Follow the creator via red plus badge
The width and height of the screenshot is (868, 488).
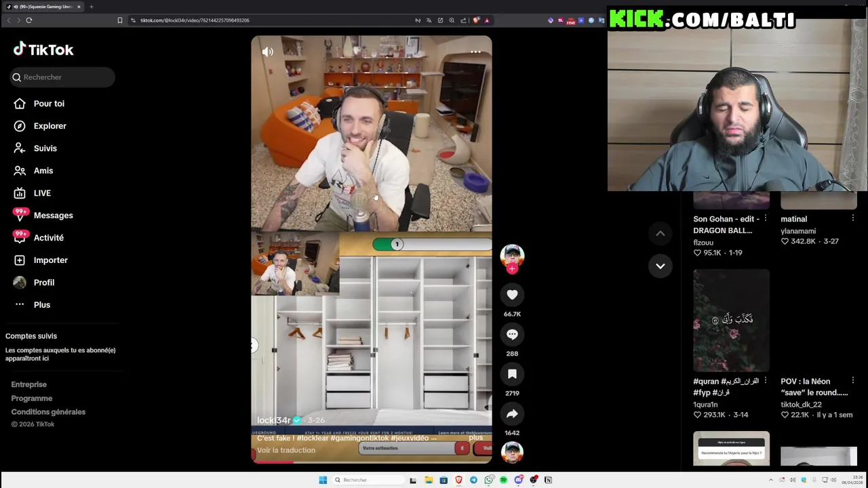512,269
